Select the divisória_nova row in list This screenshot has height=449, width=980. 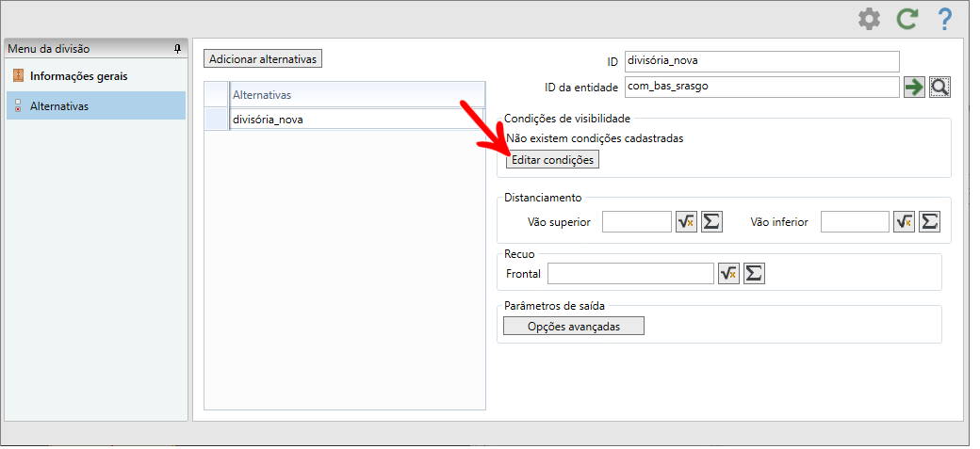tap(357, 120)
